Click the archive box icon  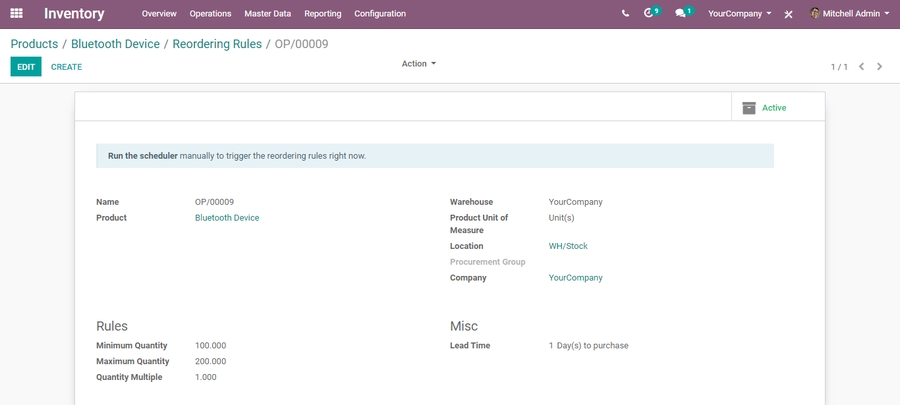749,108
